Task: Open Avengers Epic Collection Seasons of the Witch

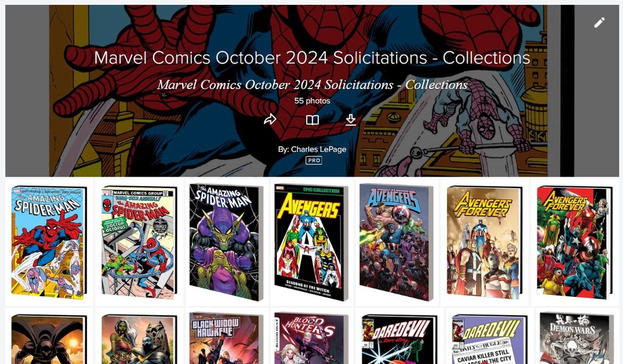Action: click(x=312, y=242)
